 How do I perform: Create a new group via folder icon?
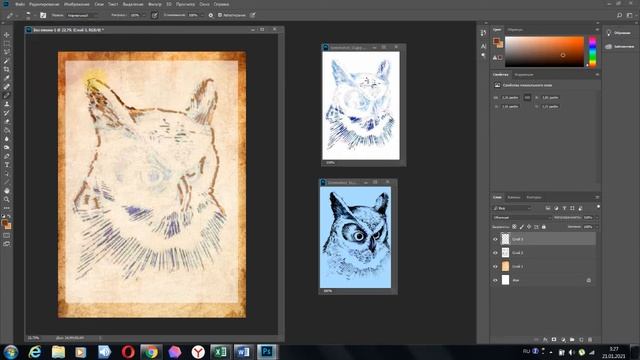coord(572,340)
